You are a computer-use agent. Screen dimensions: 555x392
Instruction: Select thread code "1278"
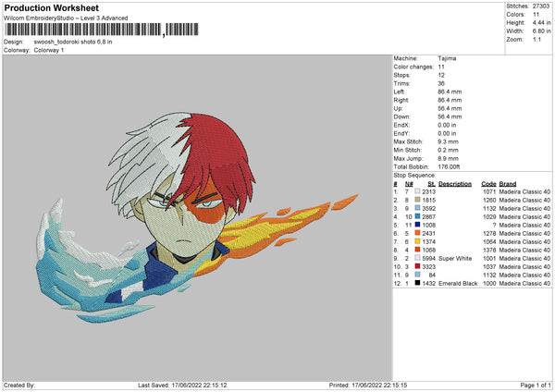pos(489,233)
